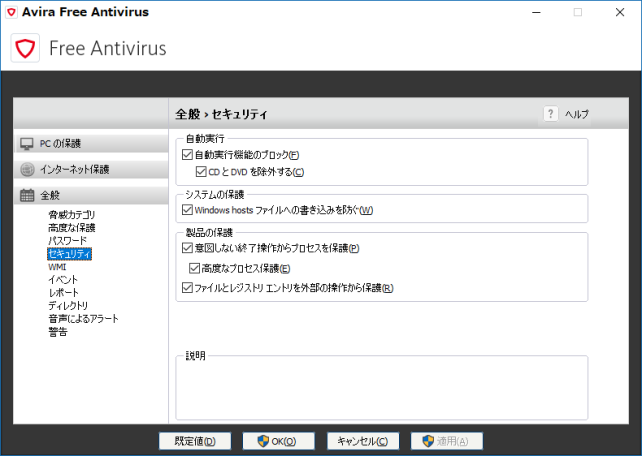The height and width of the screenshot is (456, 642).
Task: Uncheck 高度なプロセス保護 option
Action: [x=194, y=269]
